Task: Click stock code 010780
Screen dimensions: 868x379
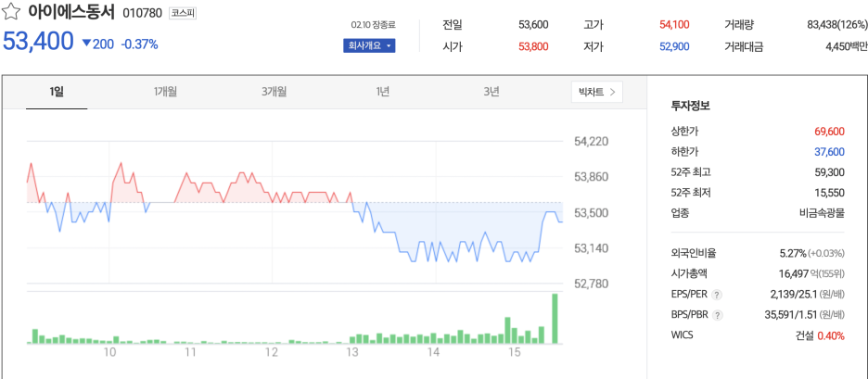Action: tap(142, 13)
